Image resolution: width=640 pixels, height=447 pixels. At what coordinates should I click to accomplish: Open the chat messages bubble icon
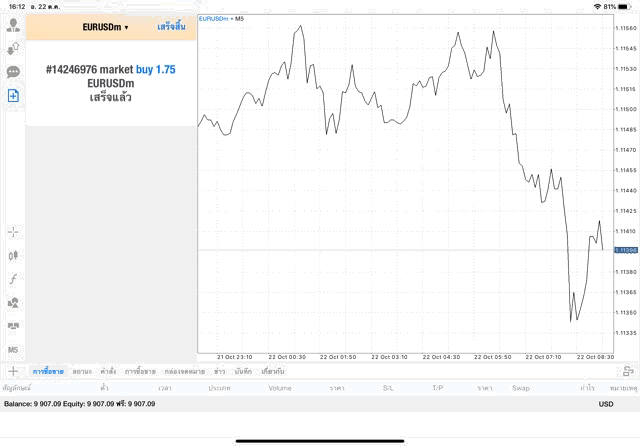click(14, 72)
